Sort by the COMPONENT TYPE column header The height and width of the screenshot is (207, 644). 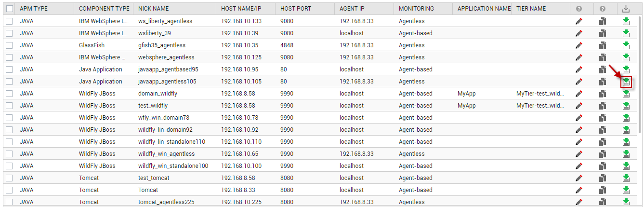104,9
